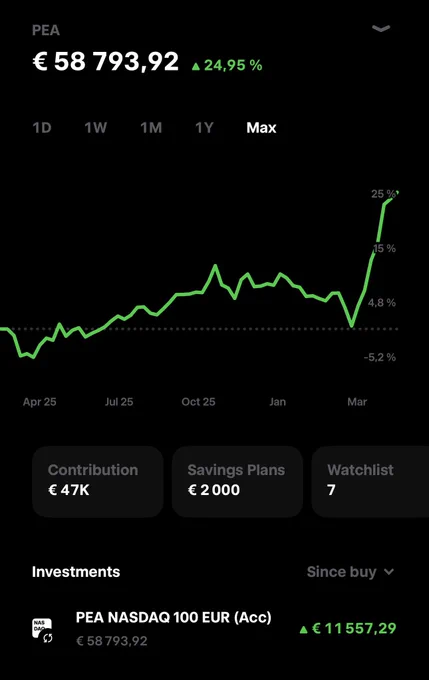429x680 pixels.
Task: Open the Since buy sorting dropdown
Action: (x=350, y=572)
